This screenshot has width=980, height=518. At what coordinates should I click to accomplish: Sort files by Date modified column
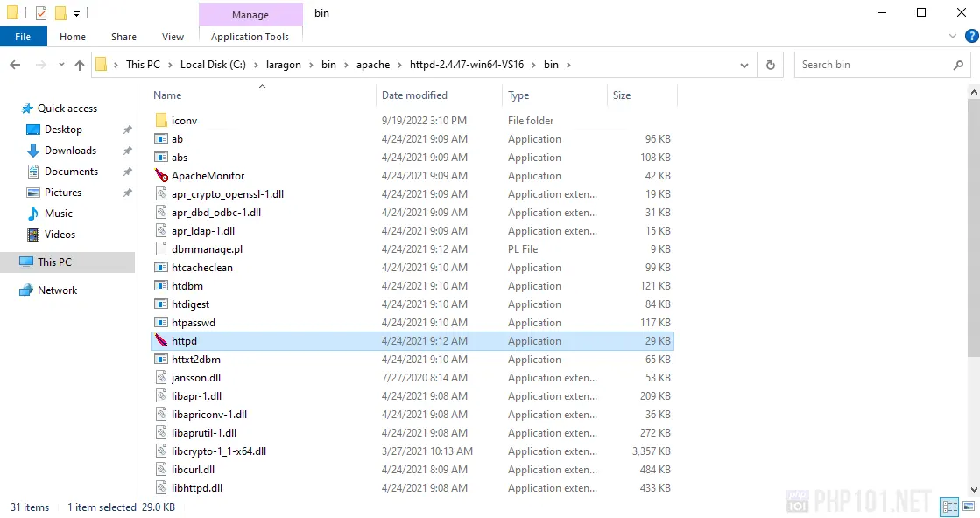(414, 95)
